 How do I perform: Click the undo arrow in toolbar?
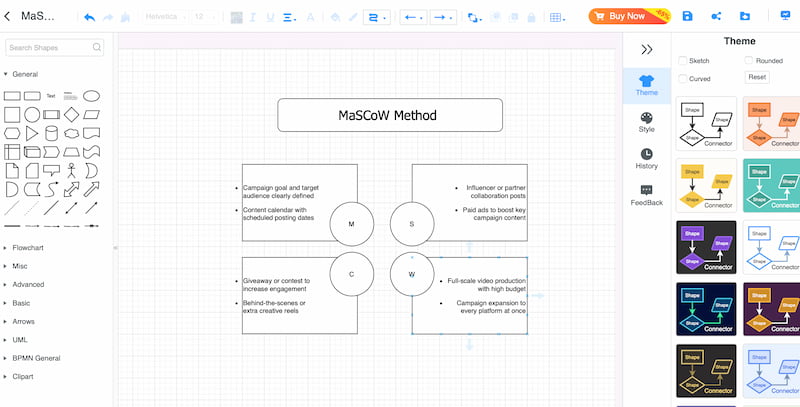click(90, 17)
